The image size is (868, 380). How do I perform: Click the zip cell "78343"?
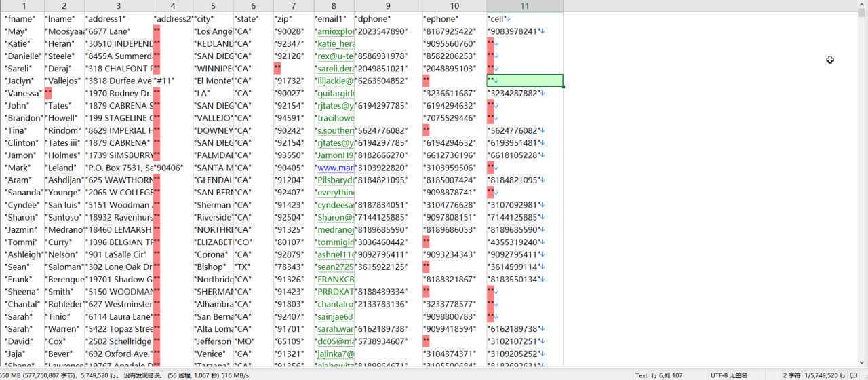(x=294, y=267)
